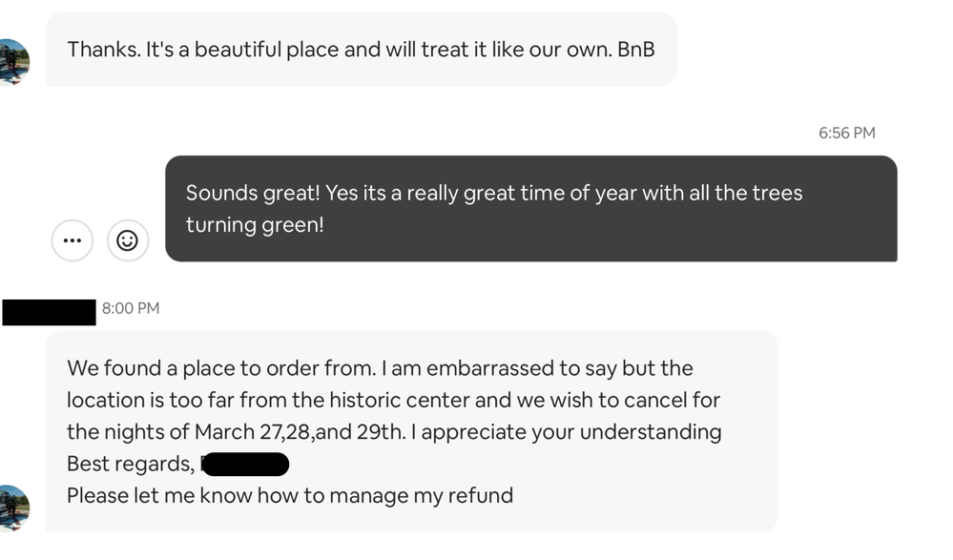The width and height of the screenshot is (953, 560).
Task: Click the "manage my refund" sentence
Action: pos(290,495)
